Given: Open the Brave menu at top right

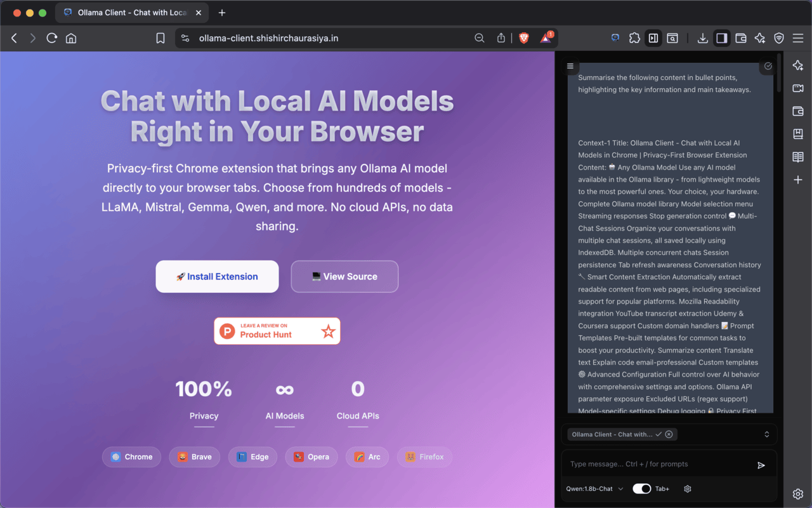Looking at the screenshot, I should pyautogui.click(x=798, y=38).
